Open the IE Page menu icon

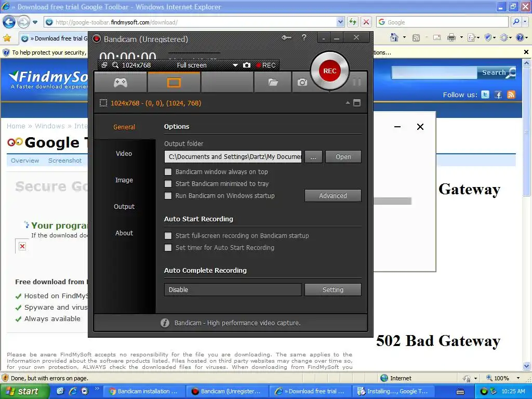click(472, 37)
